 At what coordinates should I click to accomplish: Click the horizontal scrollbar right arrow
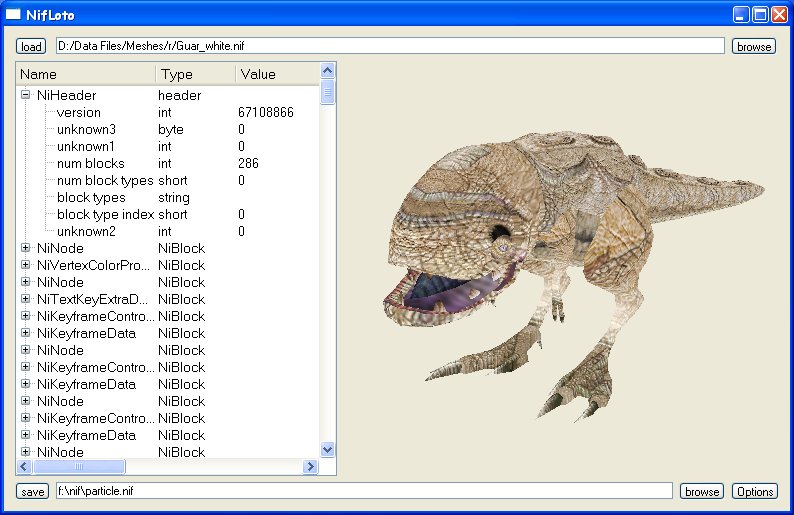[x=310, y=466]
